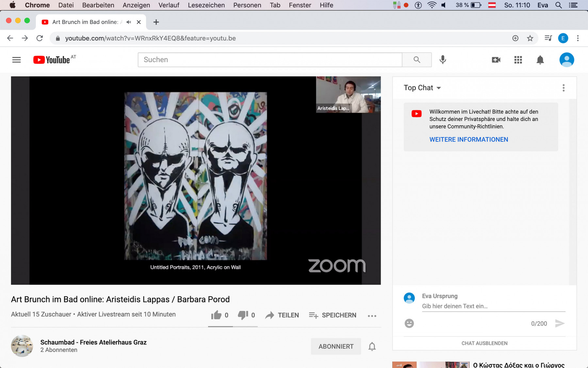Go back with browser back arrow

[x=10, y=38]
